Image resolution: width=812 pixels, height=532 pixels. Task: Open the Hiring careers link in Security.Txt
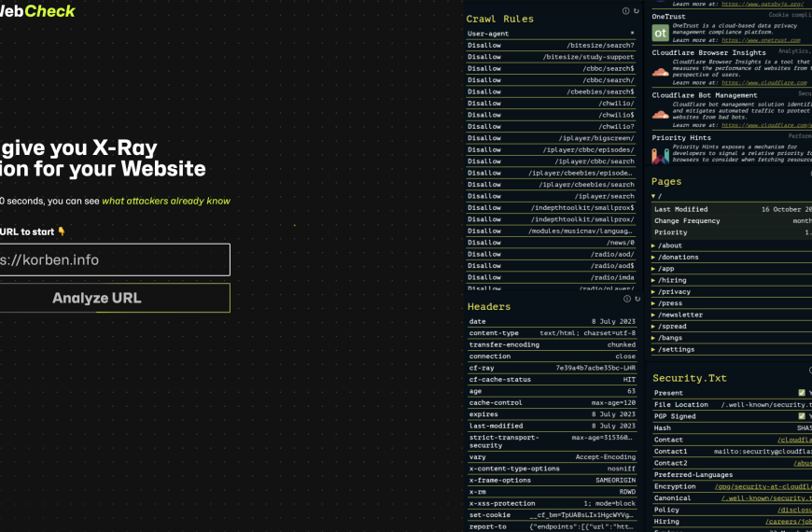click(x=789, y=521)
